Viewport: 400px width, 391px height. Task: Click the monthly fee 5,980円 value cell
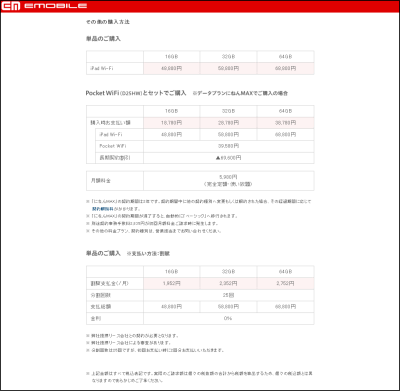(229, 181)
